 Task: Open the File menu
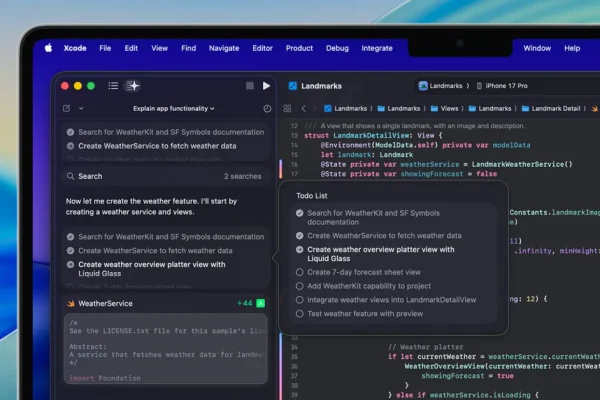pos(105,48)
